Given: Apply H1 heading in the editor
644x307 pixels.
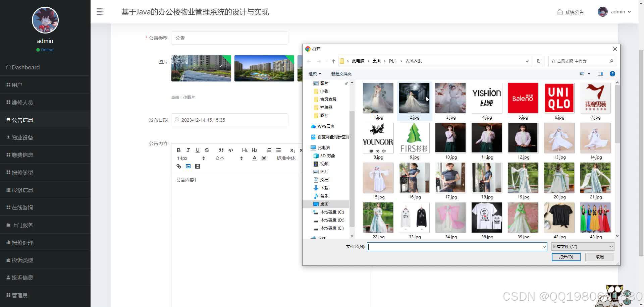Looking at the screenshot, I should coord(245,150).
